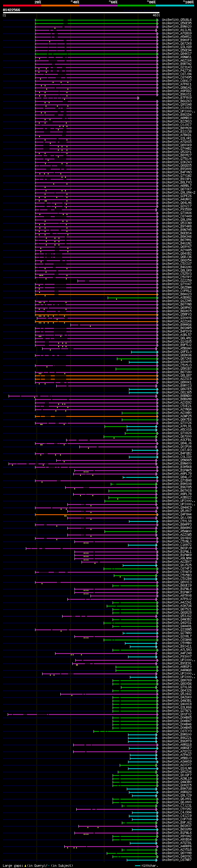The height and width of the screenshot is (868, 197).
Task: Open hit UniRef100_C0LIG0
Action: coord(177,457)
